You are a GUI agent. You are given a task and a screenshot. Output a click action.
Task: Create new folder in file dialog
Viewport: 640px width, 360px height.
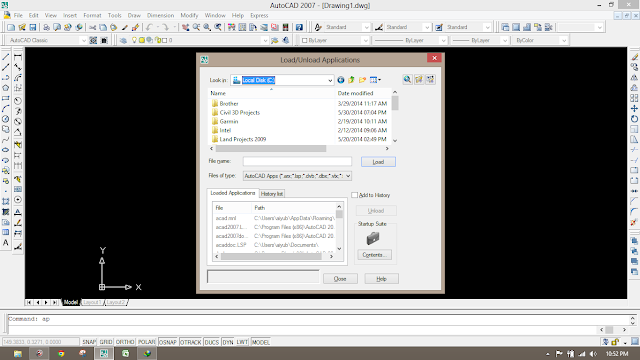click(x=362, y=80)
